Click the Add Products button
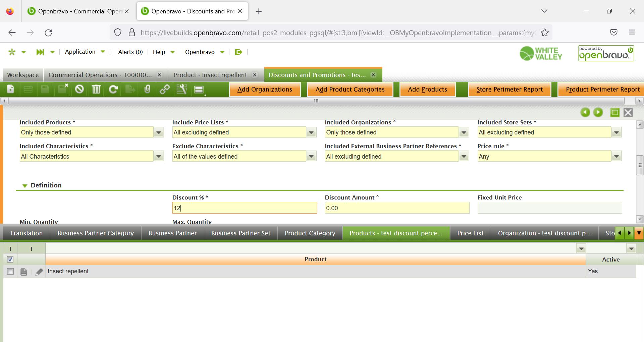The height and width of the screenshot is (342, 644). (427, 89)
